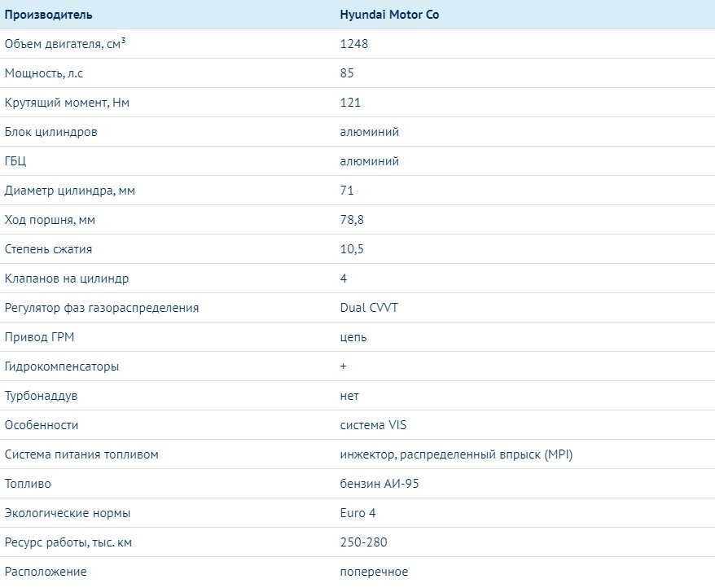Image resolution: width=715 pixels, height=588 pixels.
Task: Select the 'Euro 4' value
Action: tap(358, 513)
